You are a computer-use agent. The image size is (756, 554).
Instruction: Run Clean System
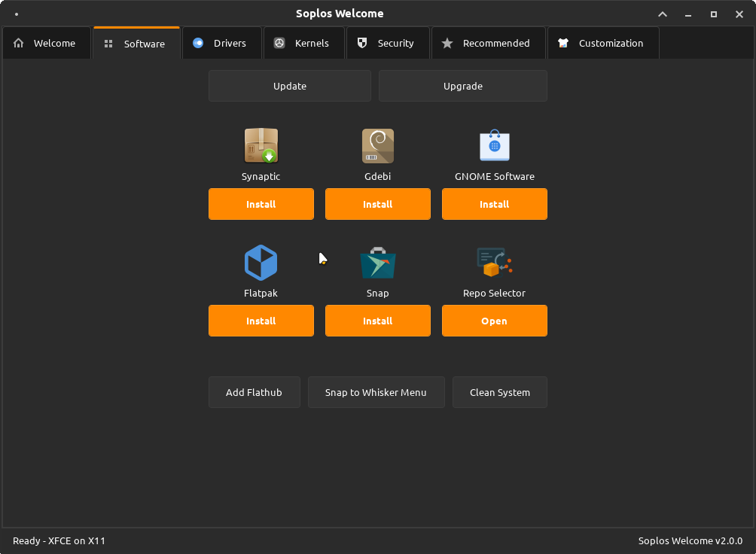499,392
